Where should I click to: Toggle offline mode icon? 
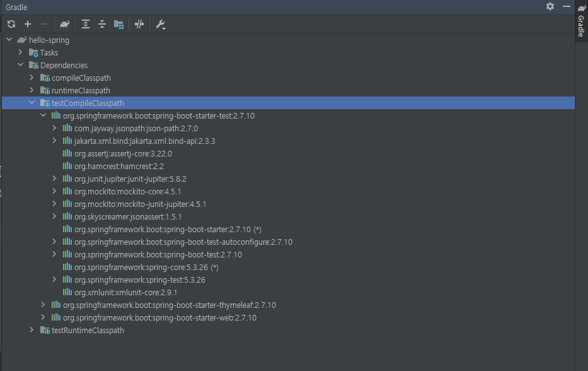click(139, 25)
